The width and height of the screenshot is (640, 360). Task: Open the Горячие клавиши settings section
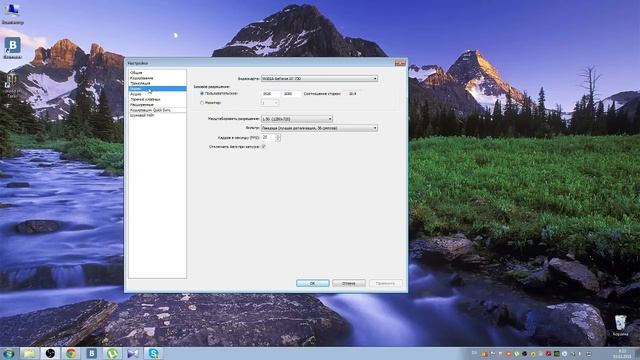[157, 99]
